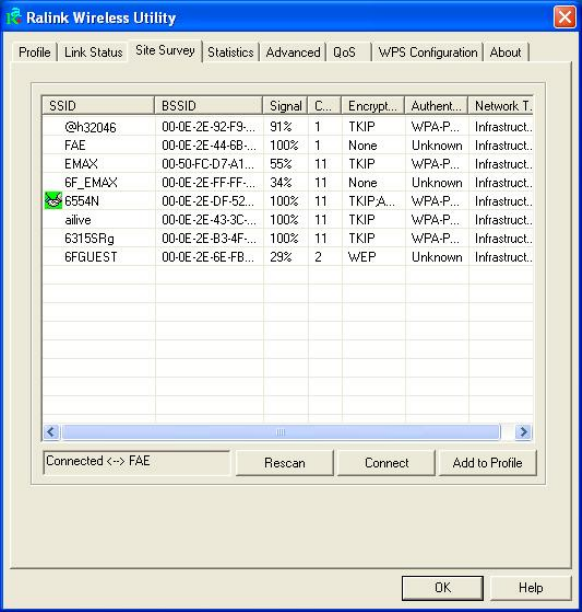Sort by the SSID column header

click(x=98, y=105)
